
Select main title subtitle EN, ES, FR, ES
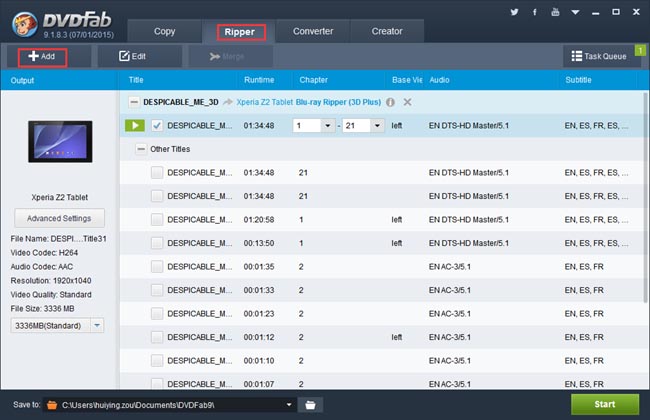coord(596,126)
